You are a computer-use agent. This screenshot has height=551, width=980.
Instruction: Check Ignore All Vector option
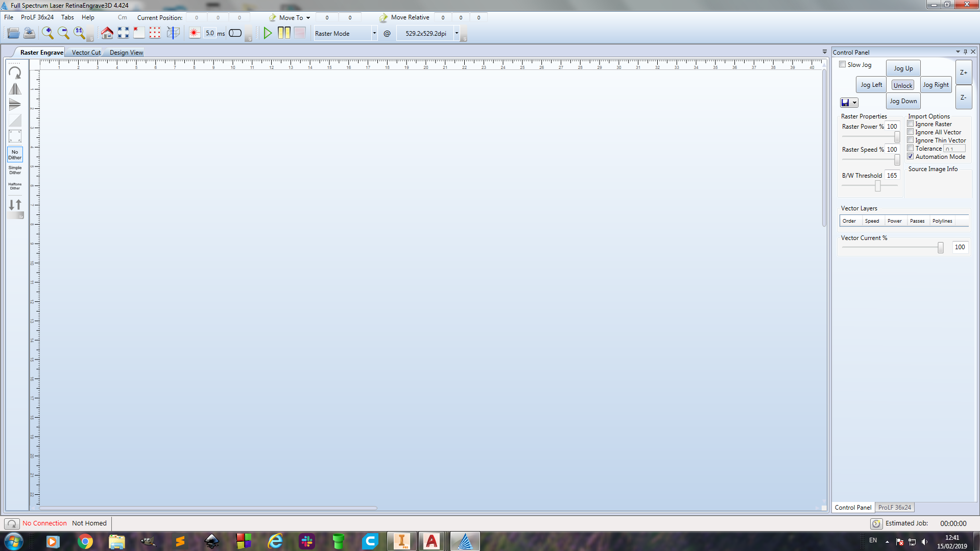coord(911,132)
